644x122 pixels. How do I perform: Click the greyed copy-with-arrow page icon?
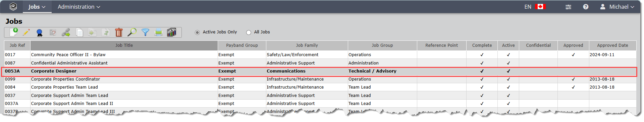[x=92, y=32]
